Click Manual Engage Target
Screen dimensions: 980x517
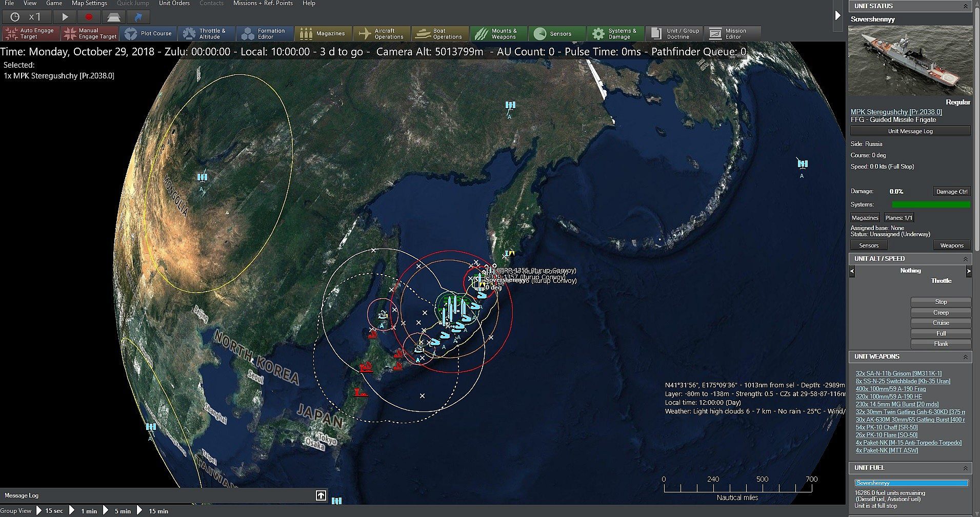coord(90,34)
